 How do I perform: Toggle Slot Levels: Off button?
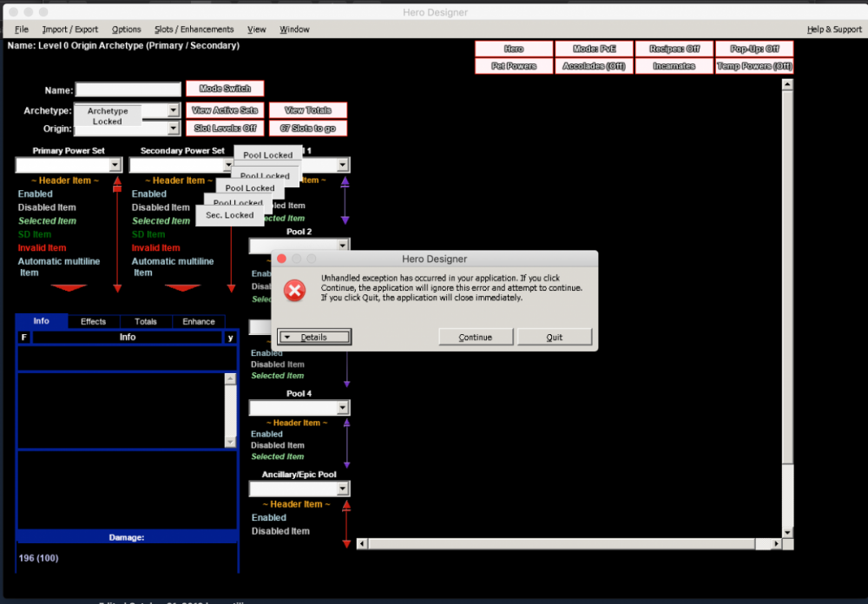click(225, 128)
